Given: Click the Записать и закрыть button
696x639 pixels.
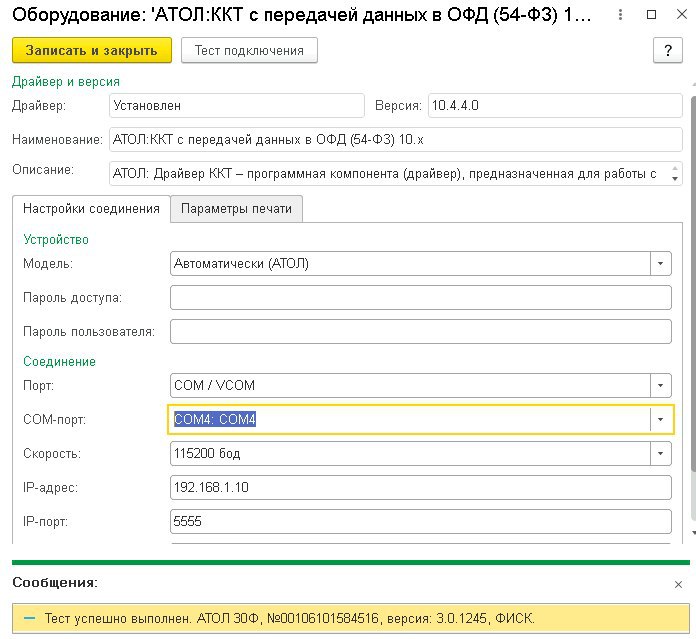Looking at the screenshot, I should coord(91,50).
